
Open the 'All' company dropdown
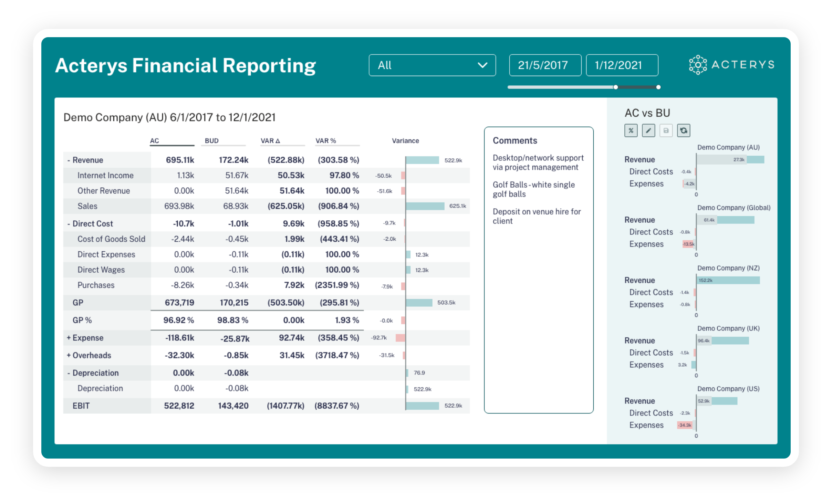coord(432,65)
